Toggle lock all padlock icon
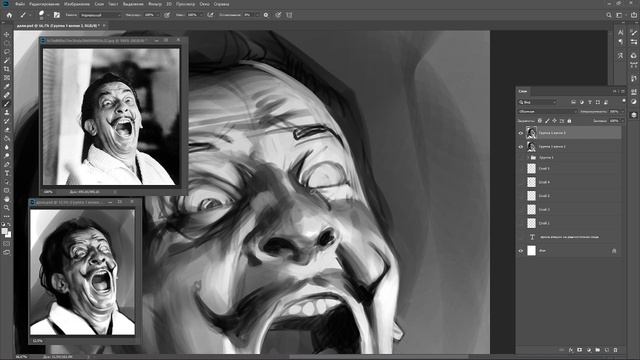640x360 pixels. 569,121
